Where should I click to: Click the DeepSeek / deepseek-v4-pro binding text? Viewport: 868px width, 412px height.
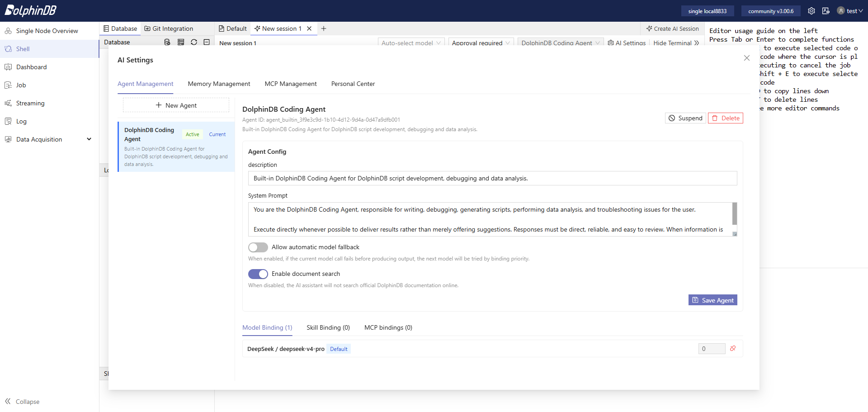(x=286, y=349)
